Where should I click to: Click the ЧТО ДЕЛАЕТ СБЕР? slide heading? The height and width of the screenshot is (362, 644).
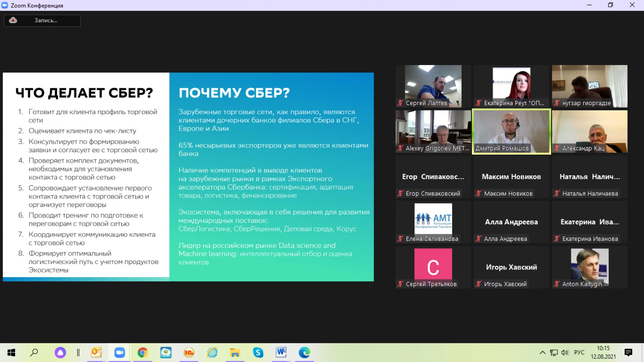click(84, 93)
